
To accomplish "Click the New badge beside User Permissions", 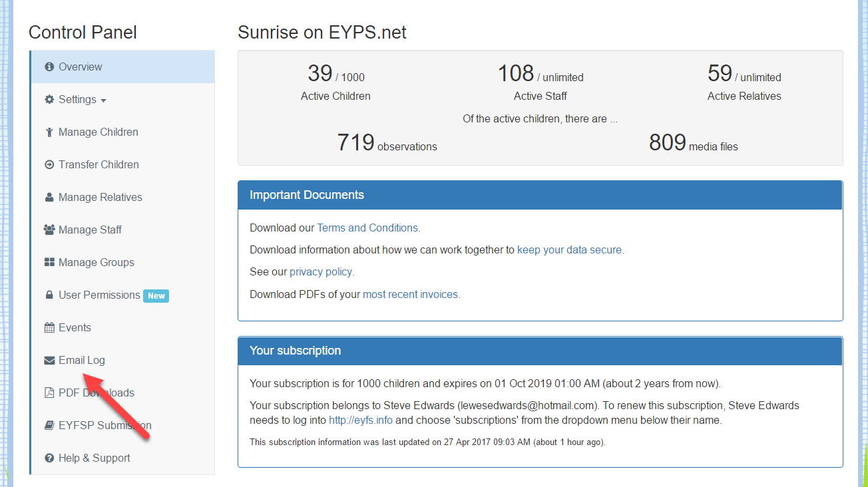I will coord(156,295).
